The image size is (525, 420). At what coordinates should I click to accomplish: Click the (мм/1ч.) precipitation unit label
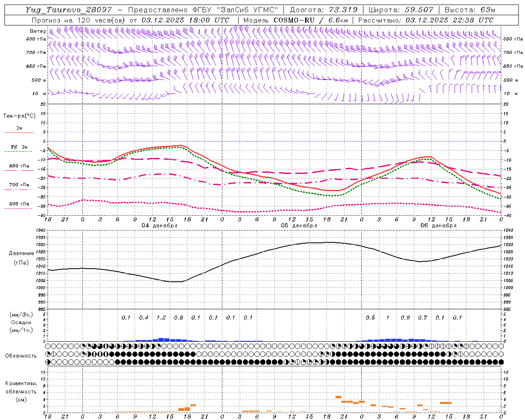(x=21, y=330)
